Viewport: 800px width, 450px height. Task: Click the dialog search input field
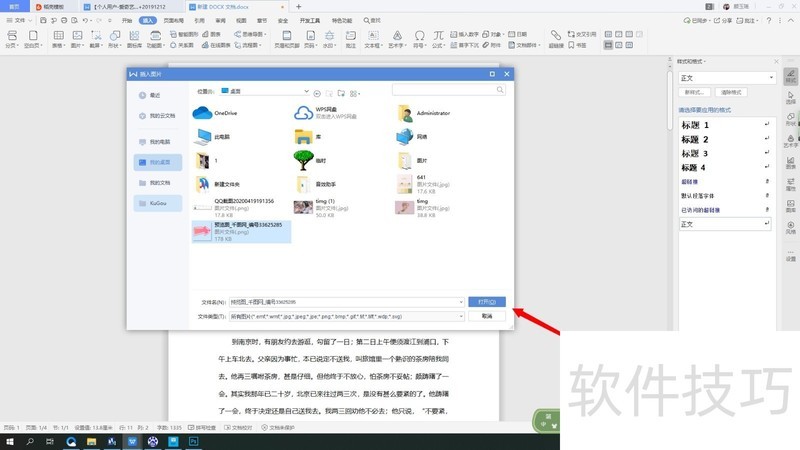pyautogui.click(x=444, y=90)
